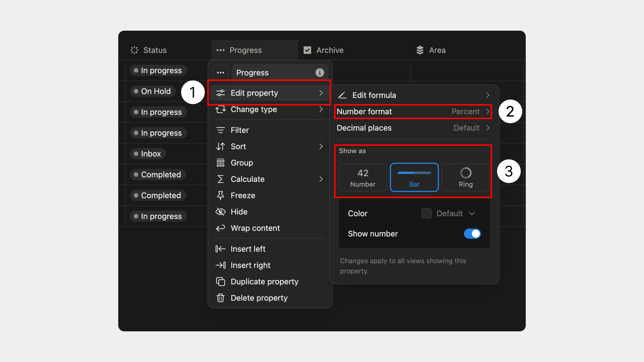
Task: Click the Status column spinner icon
Action: tap(134, 50)
